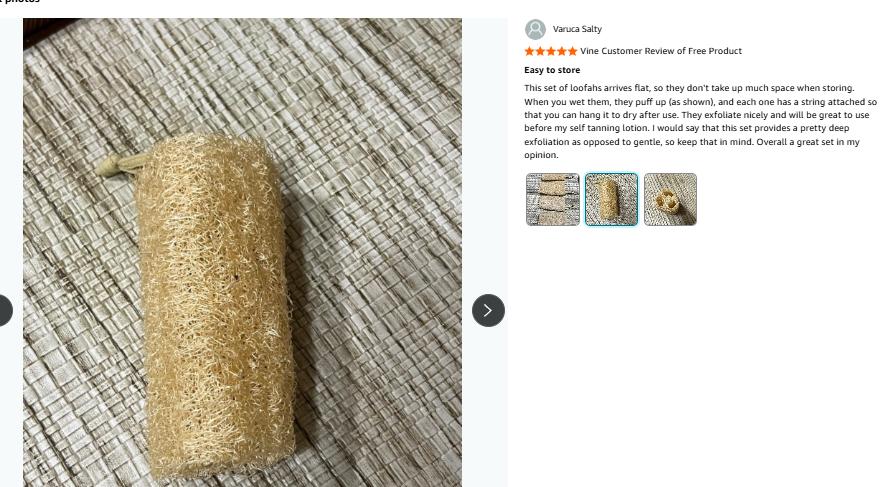Open reviewer name Varuca Salty
Image resolution: width=890 pixels, height=487 pixels.
(577, 29)
